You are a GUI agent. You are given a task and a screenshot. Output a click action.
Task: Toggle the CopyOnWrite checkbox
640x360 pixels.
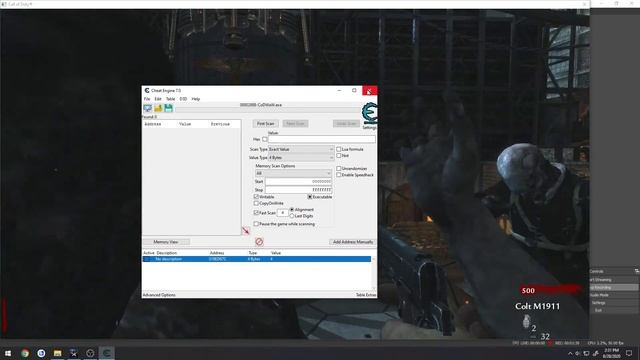[x=256, y=203]
